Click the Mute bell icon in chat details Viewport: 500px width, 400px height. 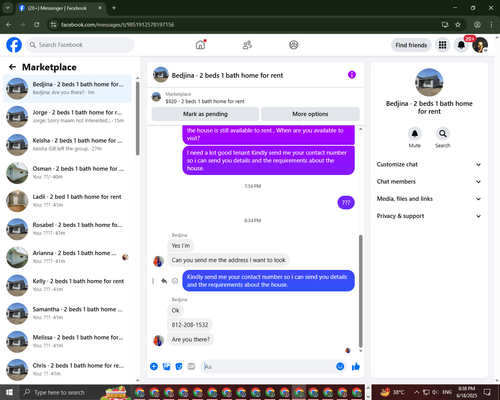coord(415,134)
